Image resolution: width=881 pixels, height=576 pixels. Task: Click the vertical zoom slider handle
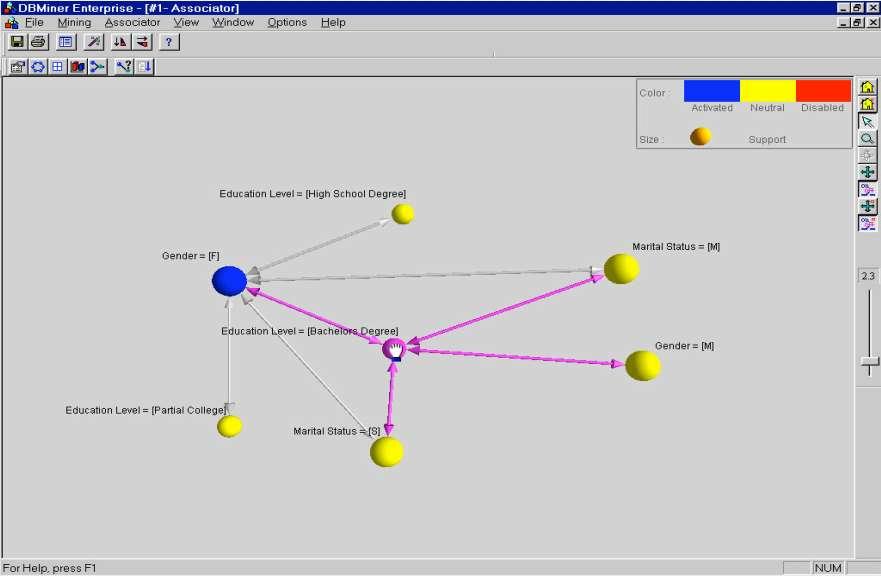click(869, 361)
